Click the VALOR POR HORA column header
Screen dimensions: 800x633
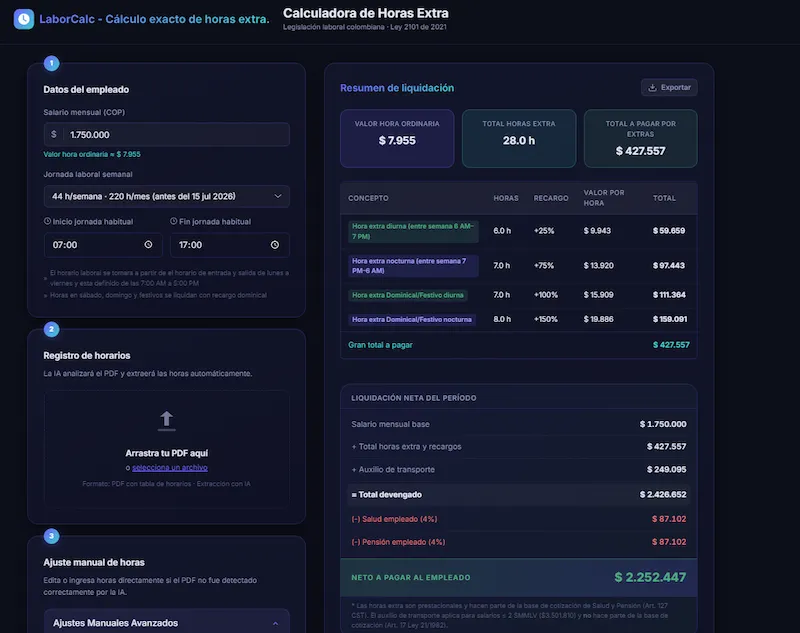point(604,198)
